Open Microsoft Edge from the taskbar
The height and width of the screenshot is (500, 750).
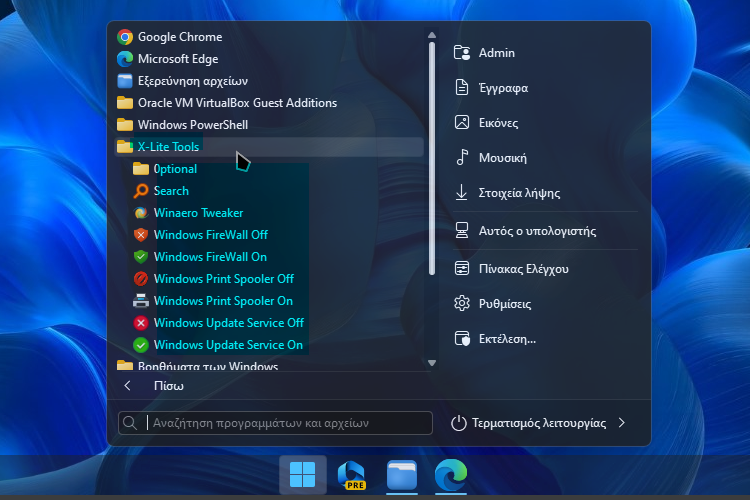451,475
